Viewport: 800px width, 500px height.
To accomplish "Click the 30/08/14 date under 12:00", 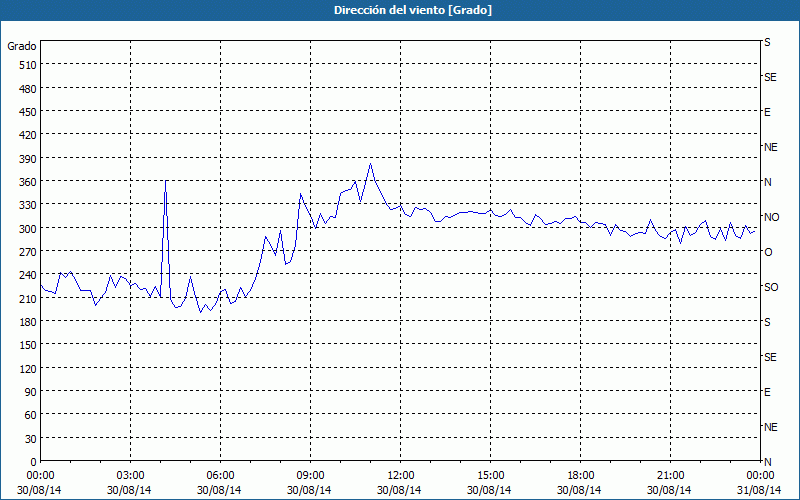I will point(399,490).
